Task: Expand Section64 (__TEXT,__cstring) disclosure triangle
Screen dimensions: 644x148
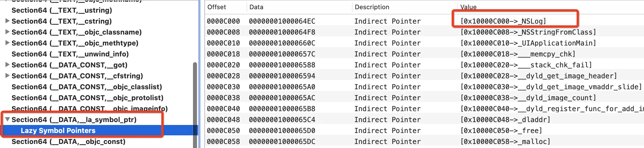Action: [7, 21]
